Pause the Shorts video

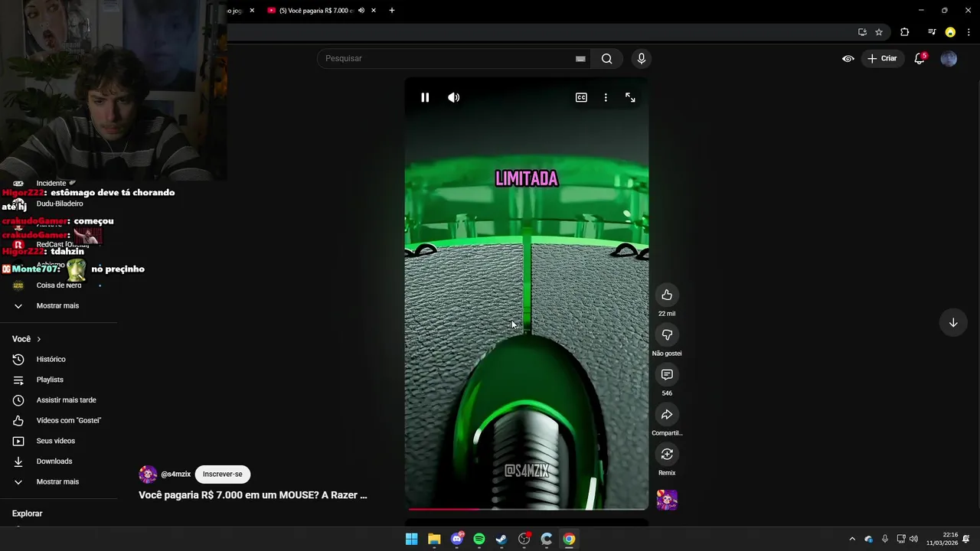[425, 97]
